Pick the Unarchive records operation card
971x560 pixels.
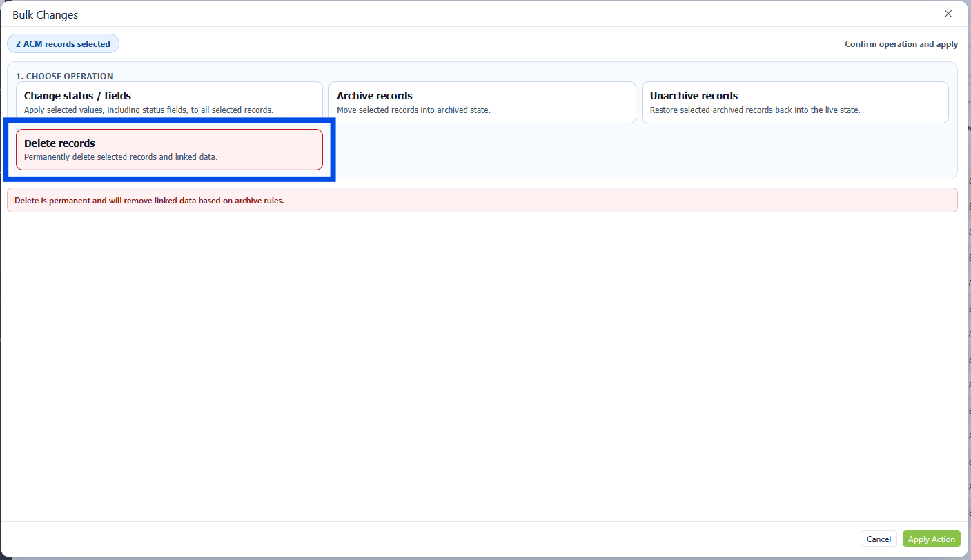(x=794, y=102)
